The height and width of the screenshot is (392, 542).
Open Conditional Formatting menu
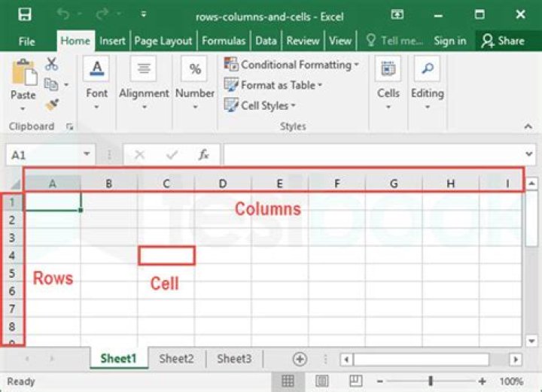click(x=292, y=65)
